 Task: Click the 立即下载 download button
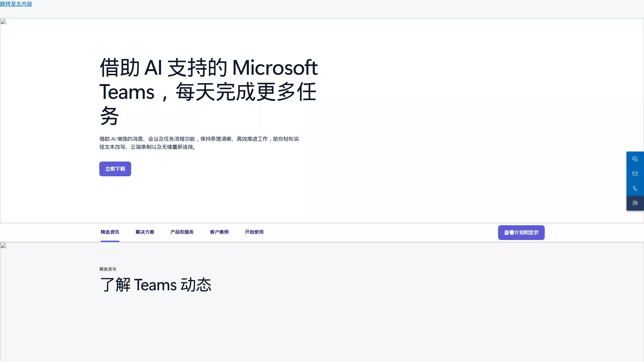click(115, 169)
